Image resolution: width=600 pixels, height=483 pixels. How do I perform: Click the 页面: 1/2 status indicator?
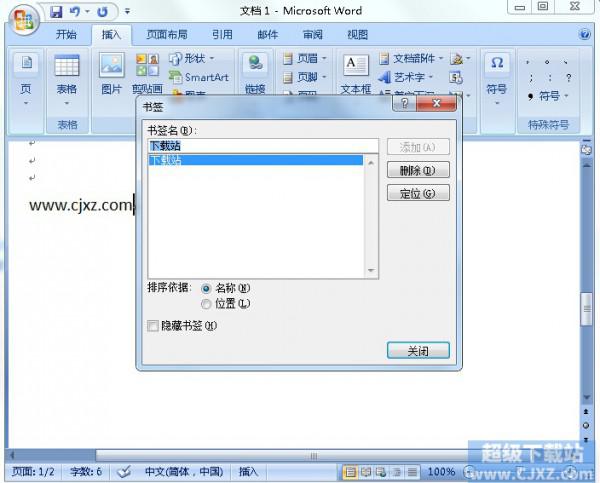pos(33,472)
